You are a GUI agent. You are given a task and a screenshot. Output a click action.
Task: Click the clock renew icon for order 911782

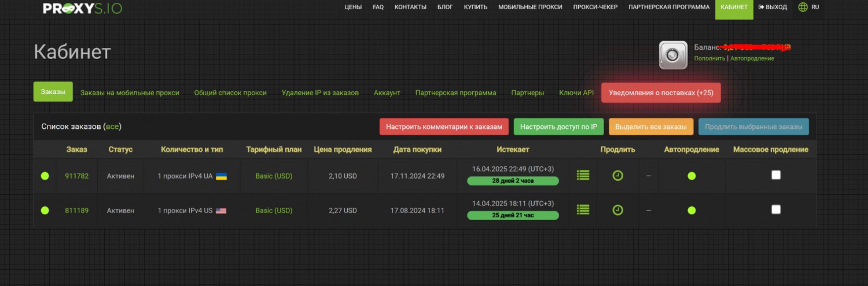617,176
